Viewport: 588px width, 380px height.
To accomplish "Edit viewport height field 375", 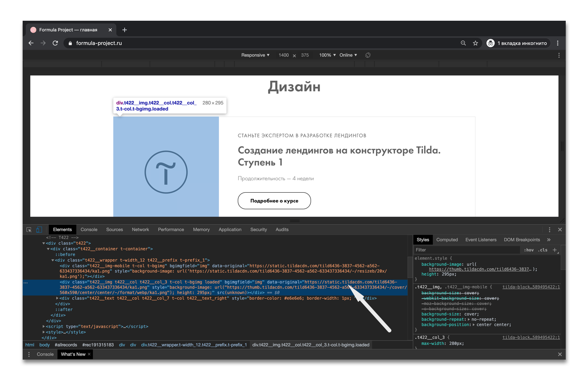I will 305,55.
